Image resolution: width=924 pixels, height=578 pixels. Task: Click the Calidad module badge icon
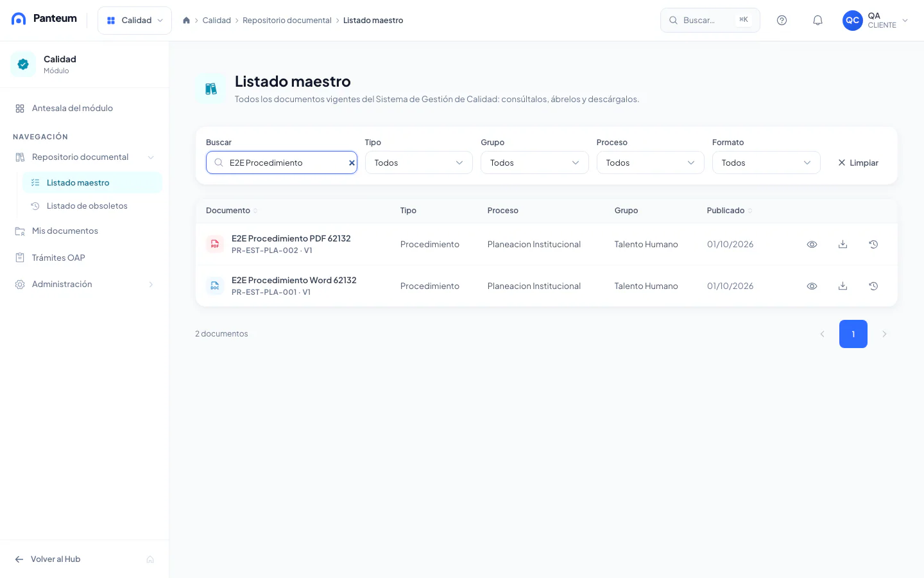pos(23,64)
